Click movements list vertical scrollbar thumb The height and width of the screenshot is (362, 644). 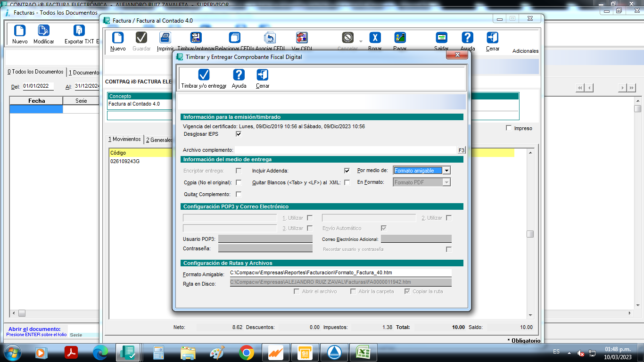[x=530, y=234]
